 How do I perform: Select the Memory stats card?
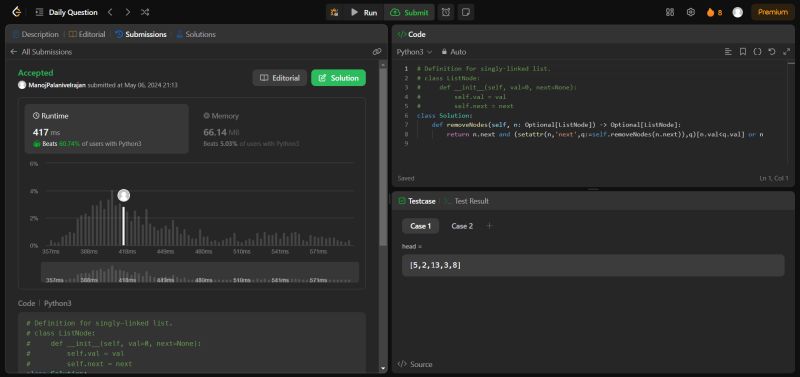tap(276, 129)
